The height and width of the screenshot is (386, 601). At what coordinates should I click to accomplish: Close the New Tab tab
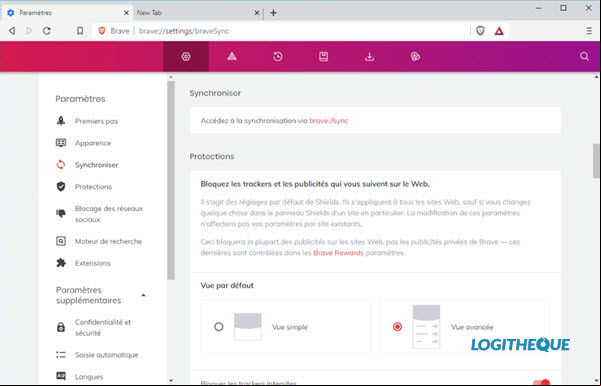pos(257,13)
